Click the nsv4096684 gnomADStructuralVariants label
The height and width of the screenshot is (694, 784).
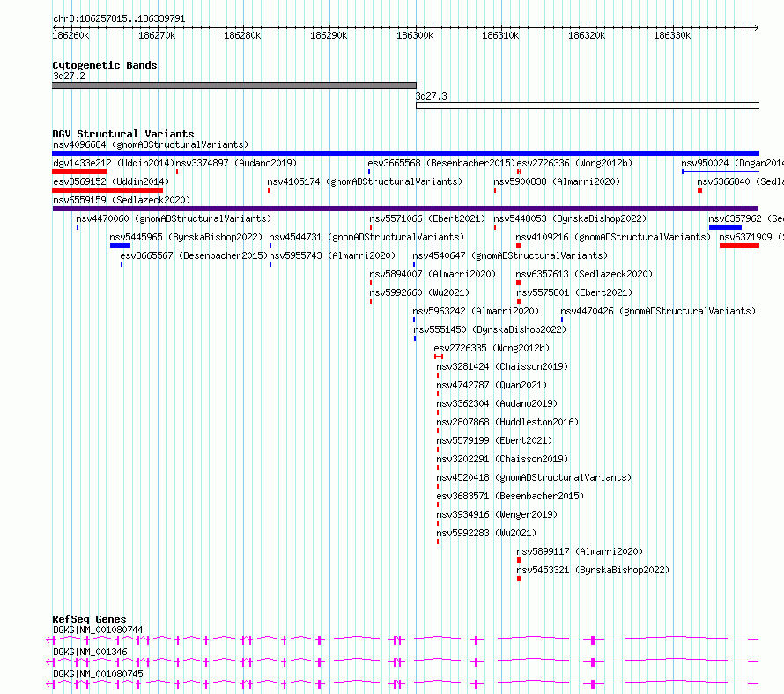151,145
